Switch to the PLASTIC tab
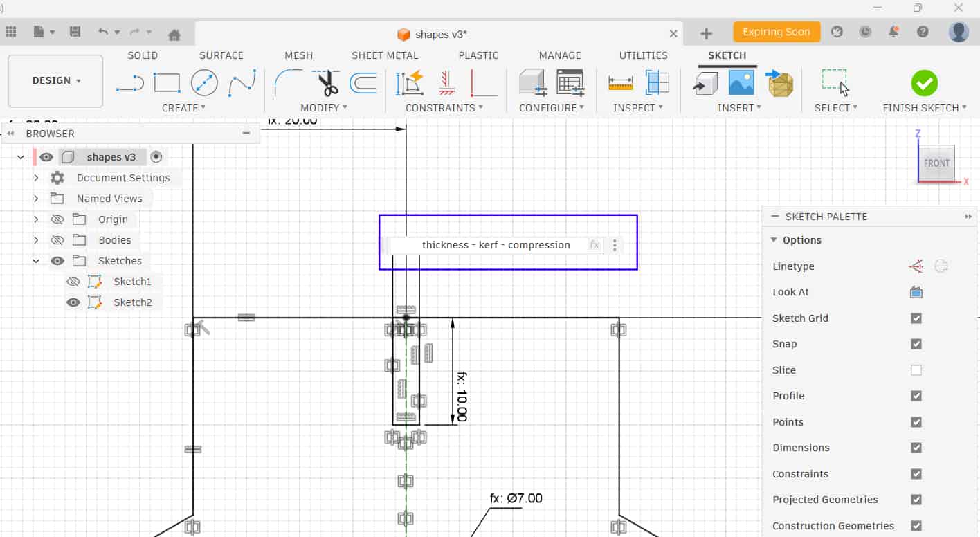This screenshot has height=537, width=980. 478,55
